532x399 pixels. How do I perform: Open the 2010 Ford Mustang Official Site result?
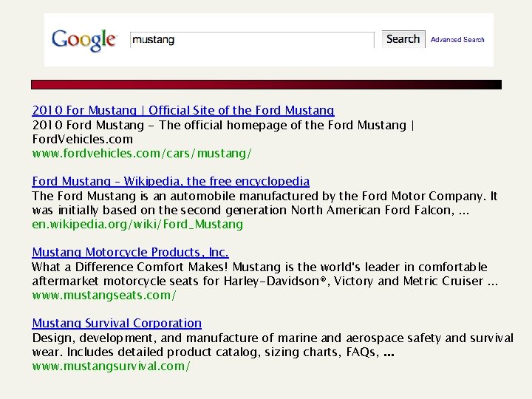(183, 110)
